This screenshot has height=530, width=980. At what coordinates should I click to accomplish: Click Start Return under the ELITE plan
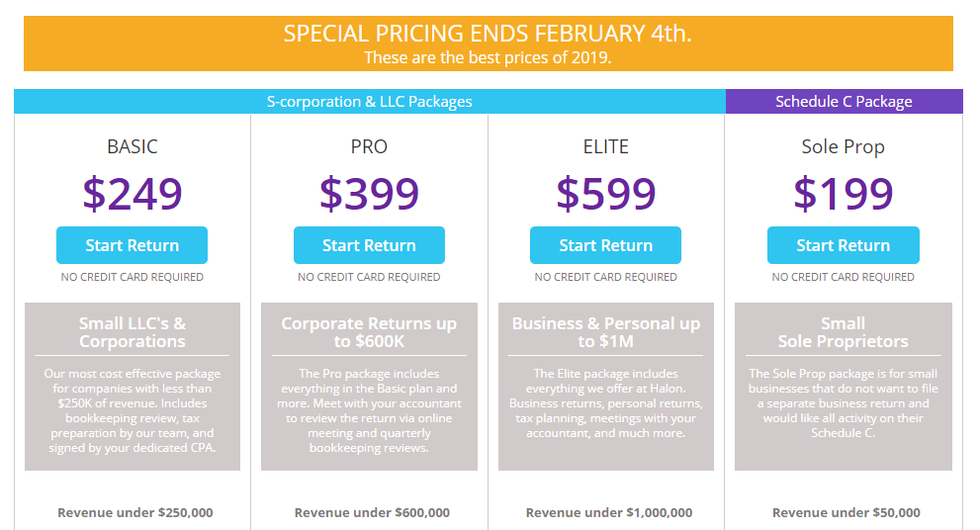(605, 245)
